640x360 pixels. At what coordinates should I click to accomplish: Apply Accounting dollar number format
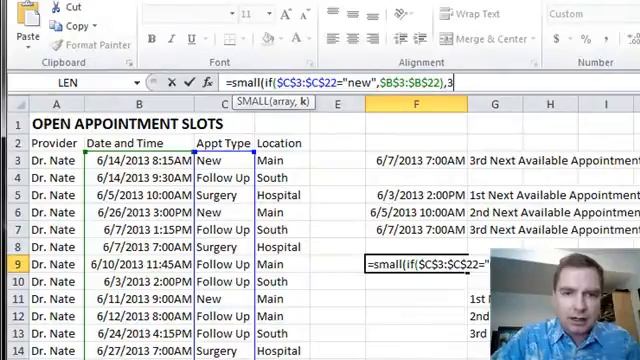point(556,39)
